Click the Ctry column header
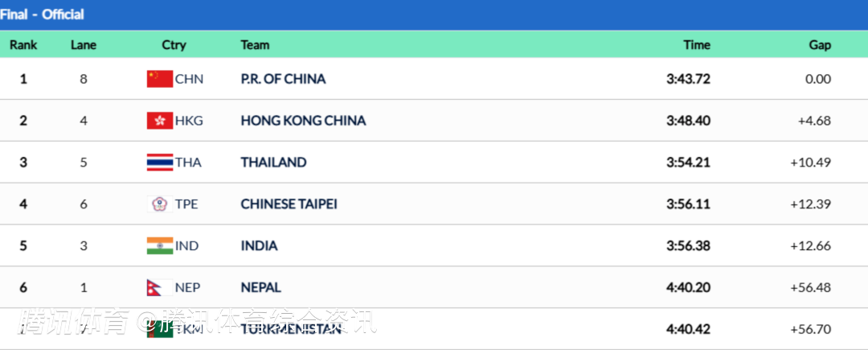Viewport: 868px width, 350px height. [x=174, y=45]
